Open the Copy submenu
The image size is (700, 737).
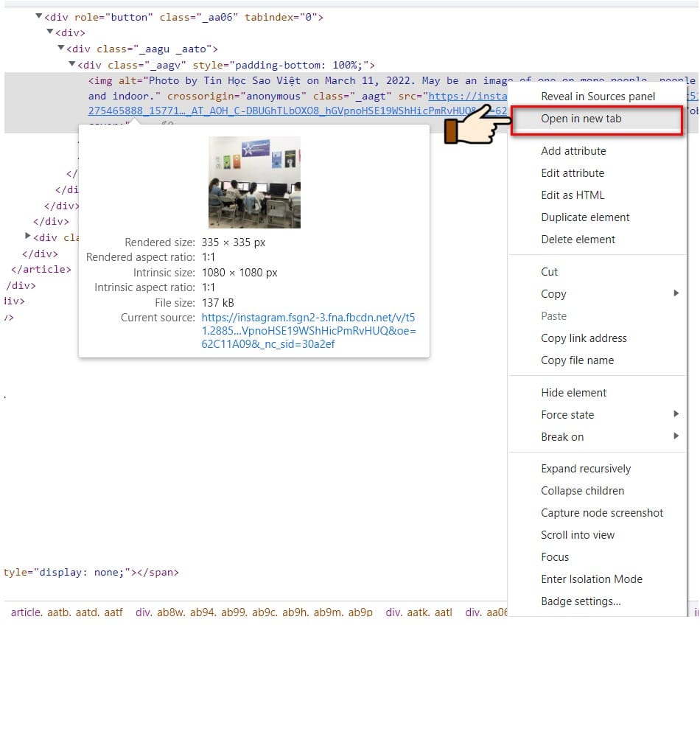coord(598,294)
